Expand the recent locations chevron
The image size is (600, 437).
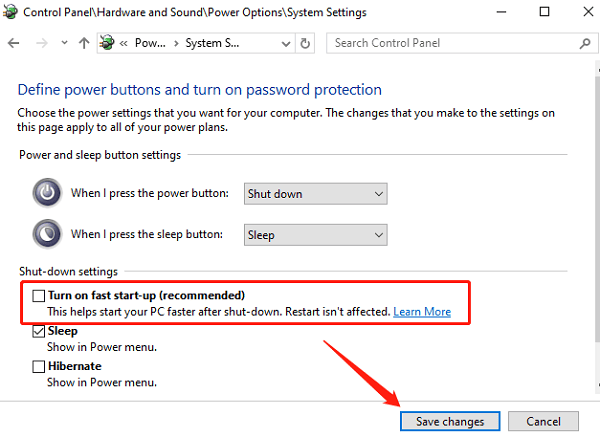[65, 44]
